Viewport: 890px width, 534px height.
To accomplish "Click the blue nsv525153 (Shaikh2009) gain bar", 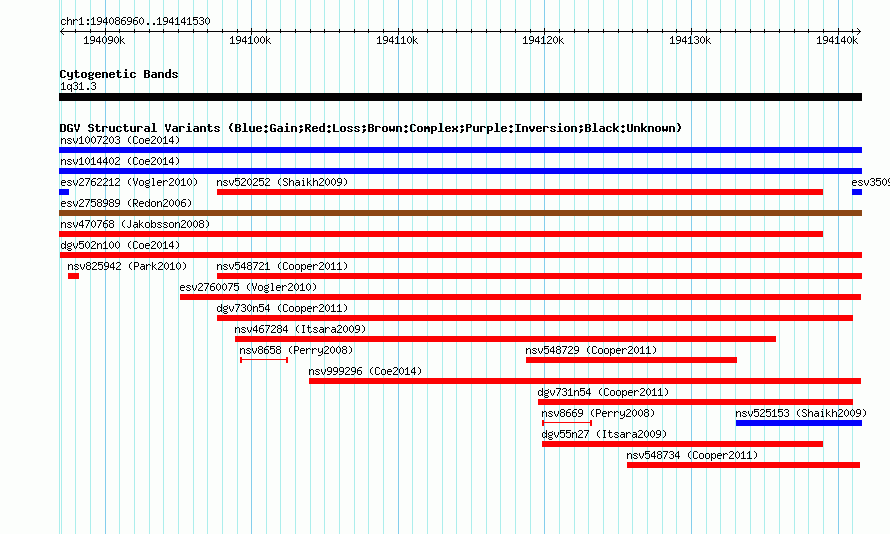I will [799, 423].
